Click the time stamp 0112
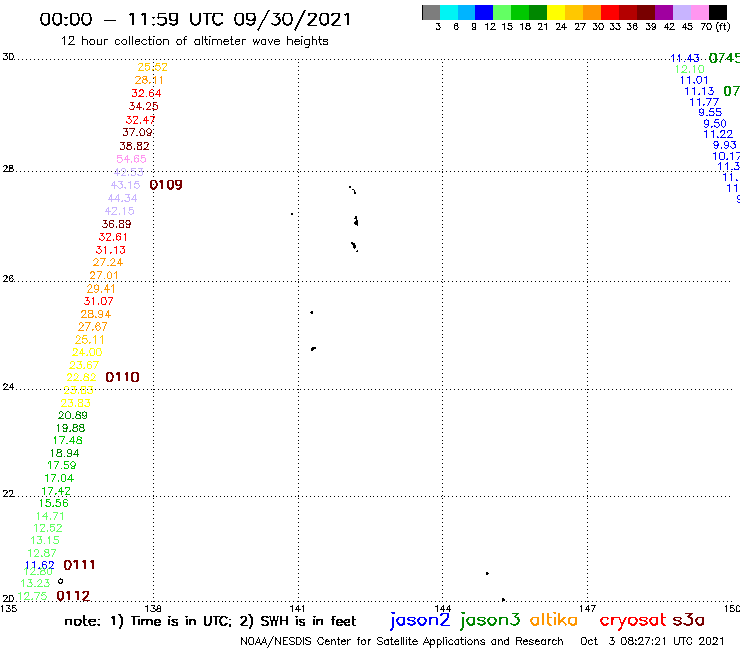 [73, 596]
